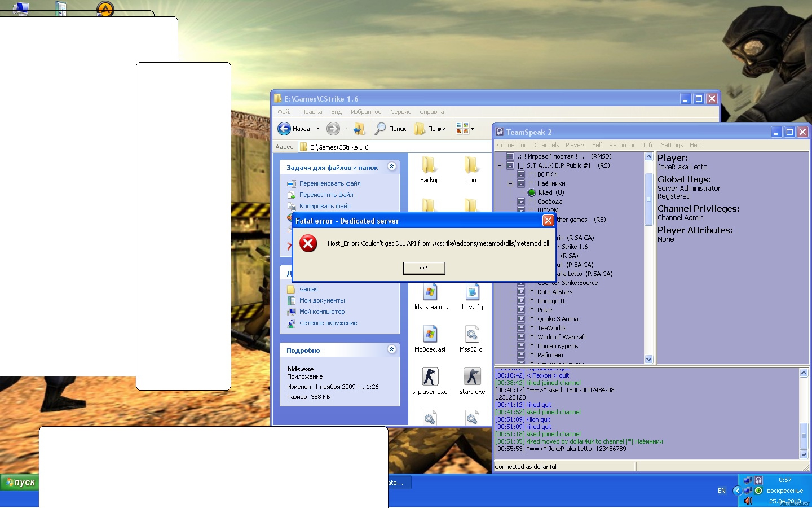The height and width of the screenshot is (508, 812).
Task: Click Переместить файл link
Action: coord(326,195)
